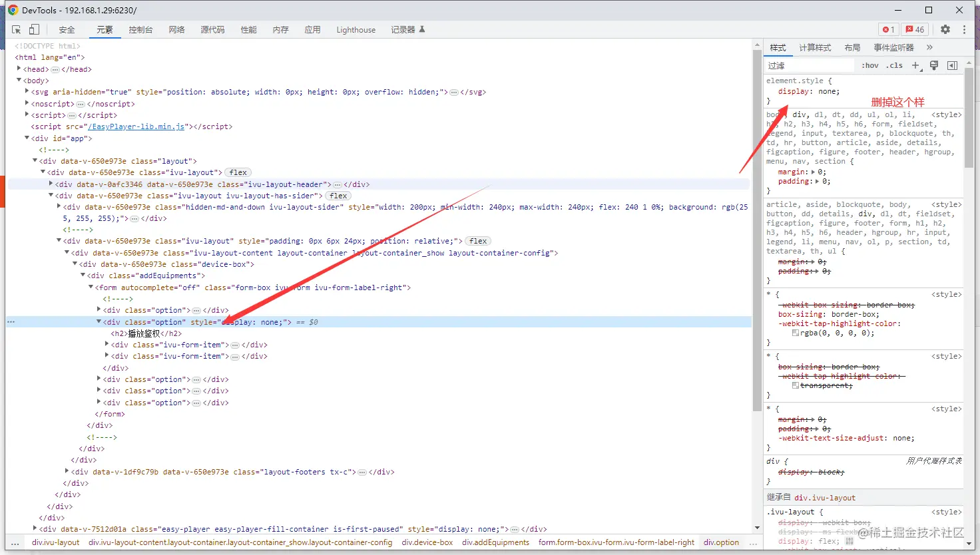Open the 计算样式 pane tab
The height and width of the screenshot is (555, 980).
(x=815, y=47)
